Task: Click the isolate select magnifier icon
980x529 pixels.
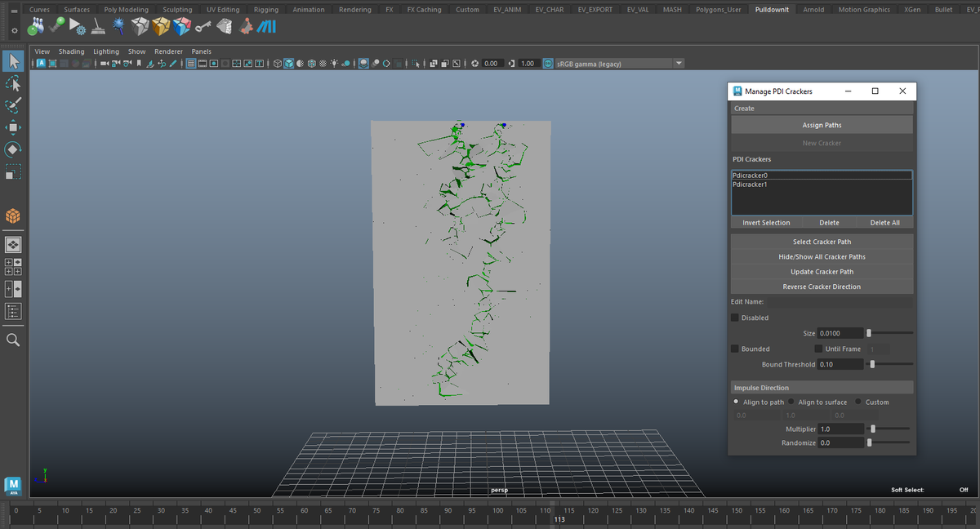Action: [12, 340]
